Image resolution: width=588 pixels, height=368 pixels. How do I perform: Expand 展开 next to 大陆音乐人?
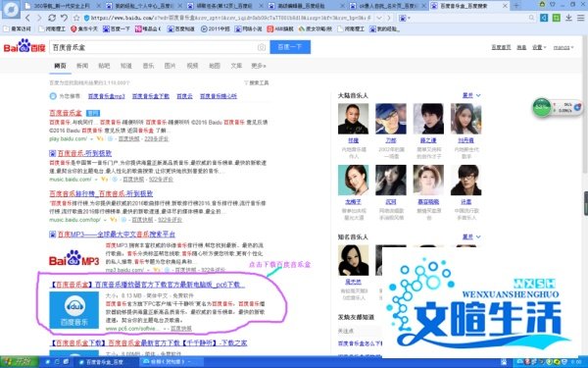tap(471, 95)
